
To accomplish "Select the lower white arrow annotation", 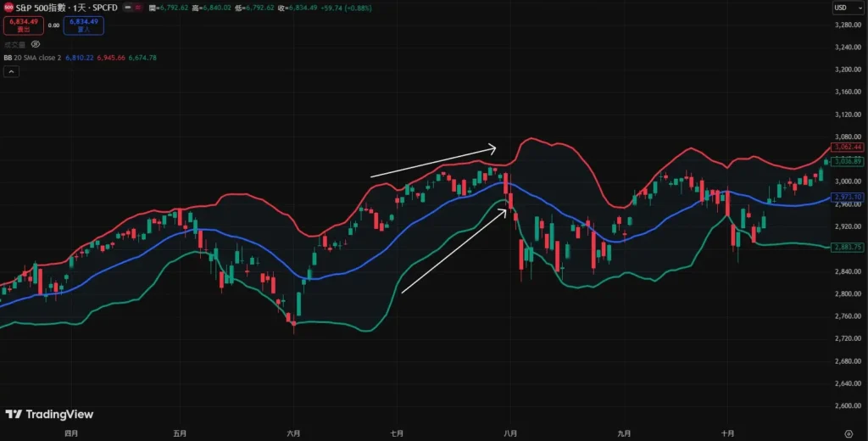I will point(453,251).
